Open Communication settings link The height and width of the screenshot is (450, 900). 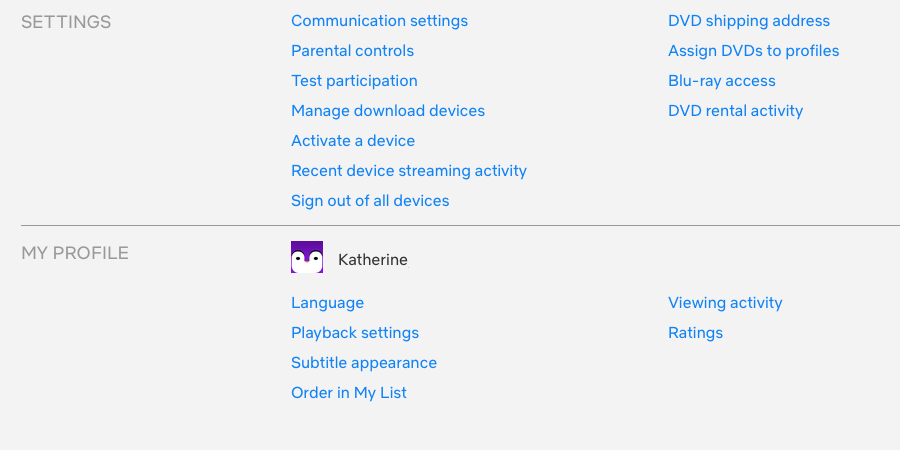pos(379,21)
